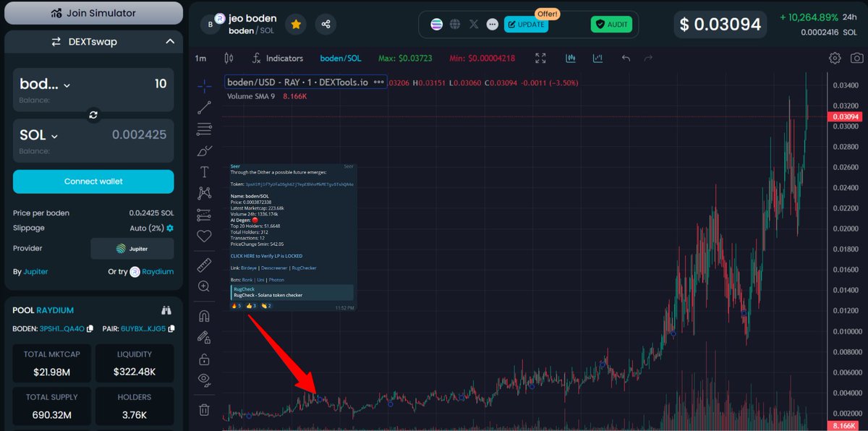Take a chart snapshot with camera icon
868x431 pixels.
(856, 58)
